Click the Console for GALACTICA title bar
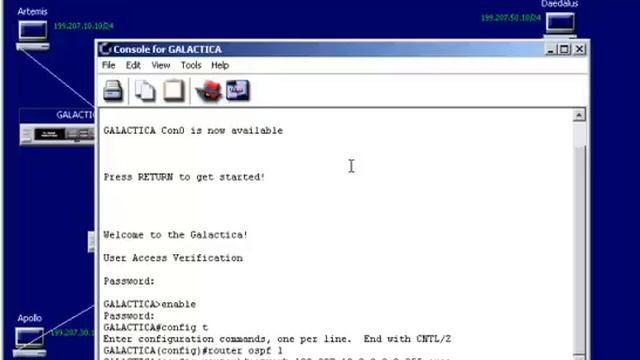The image size is (640, 360). pyautogui.click(x=343, y=49)
